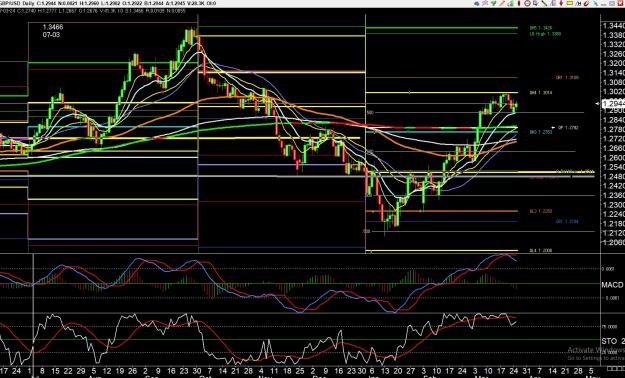Click the red circle toolbar icon
This screenshot has width=625, height=378.
coord(527,3)
